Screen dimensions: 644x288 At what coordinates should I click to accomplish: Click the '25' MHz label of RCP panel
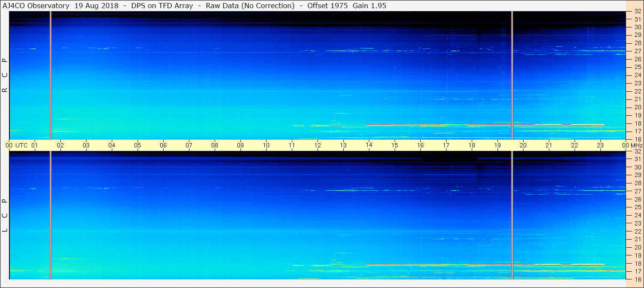coord(638,67)
